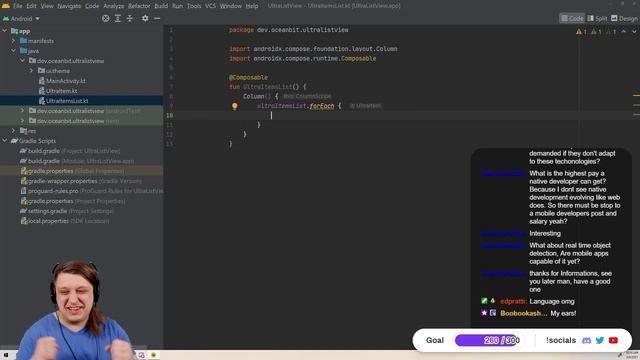Open project panel settings gear
The width and height of the screenshot is (640, 360).
pos(145,18)
